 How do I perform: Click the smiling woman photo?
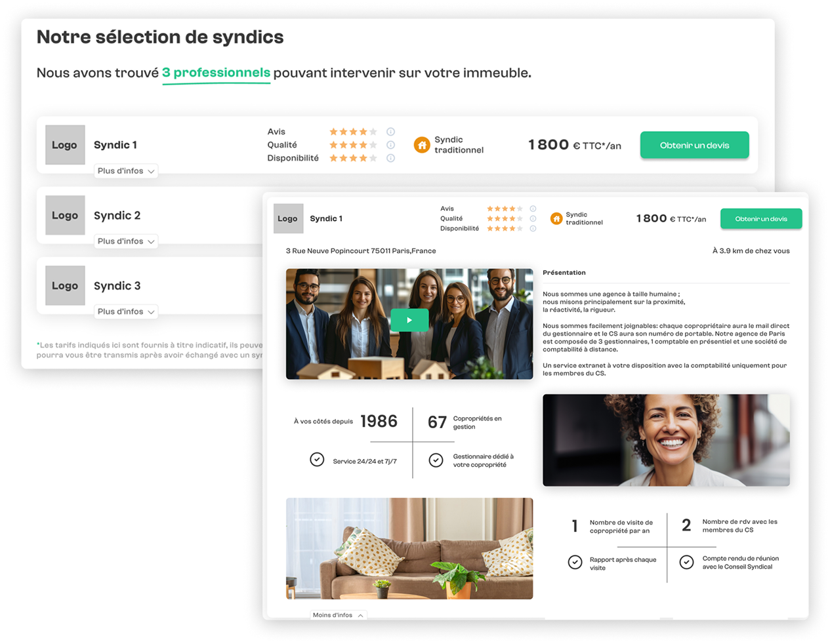click(x=666, y=440)
